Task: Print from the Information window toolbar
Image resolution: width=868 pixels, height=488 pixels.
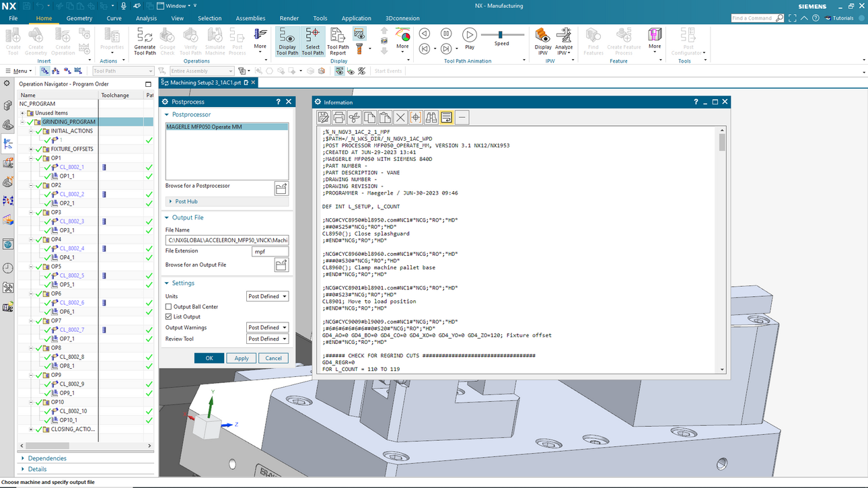Action: tap(339, 118)
